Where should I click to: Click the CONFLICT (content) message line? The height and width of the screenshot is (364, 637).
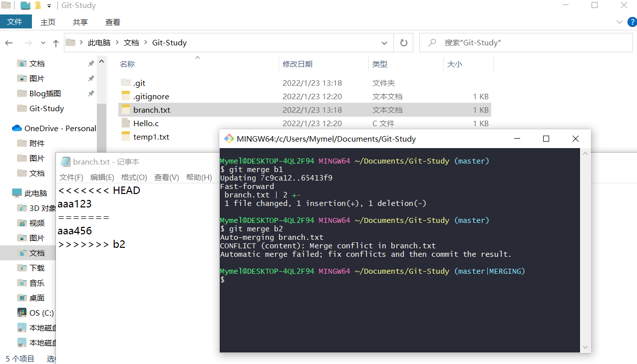tap(328, 246)
